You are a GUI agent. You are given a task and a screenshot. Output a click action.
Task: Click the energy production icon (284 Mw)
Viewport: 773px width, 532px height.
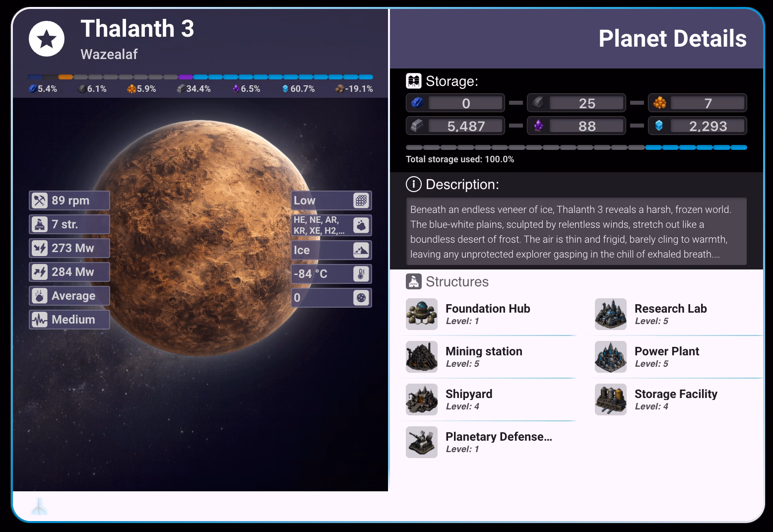[x=39, y=272]
